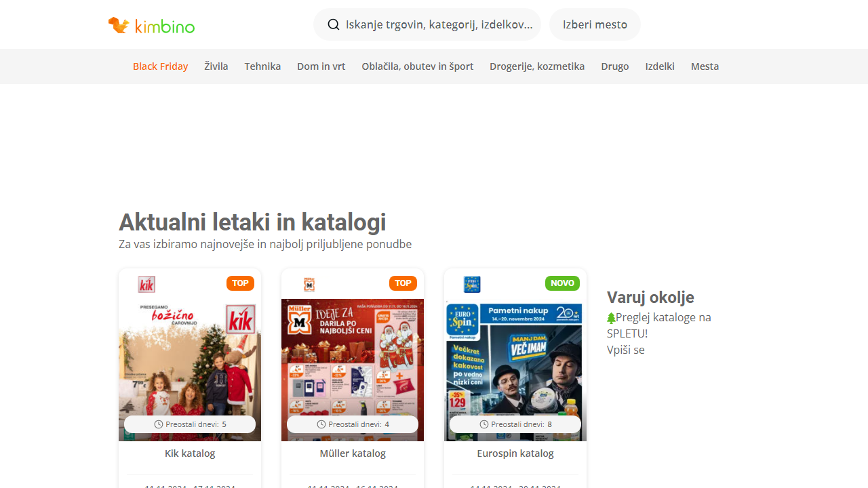Click the Kik store logo icon
The width and height of the screenshot is (868, 488).
point(146,284)
